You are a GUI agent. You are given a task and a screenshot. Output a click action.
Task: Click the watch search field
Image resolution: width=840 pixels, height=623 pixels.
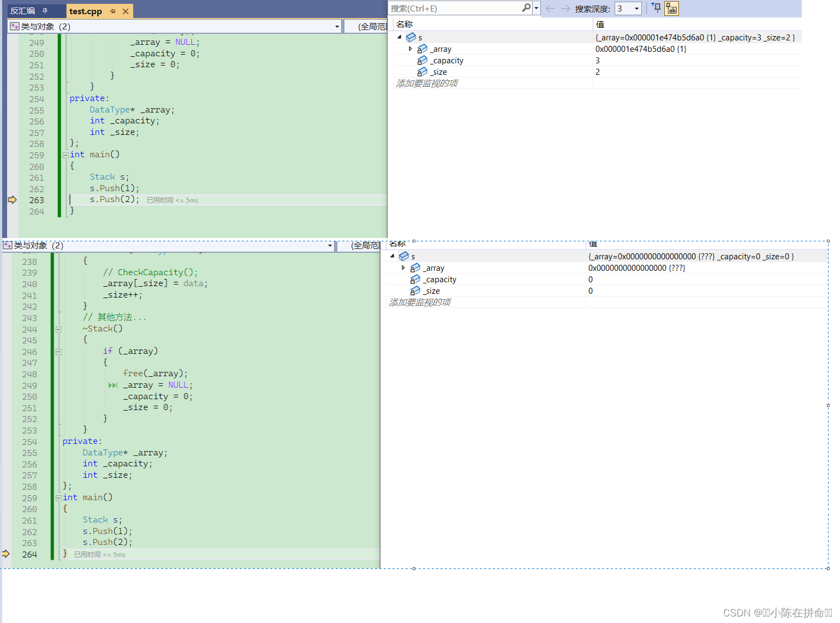[x=454, y=8]
